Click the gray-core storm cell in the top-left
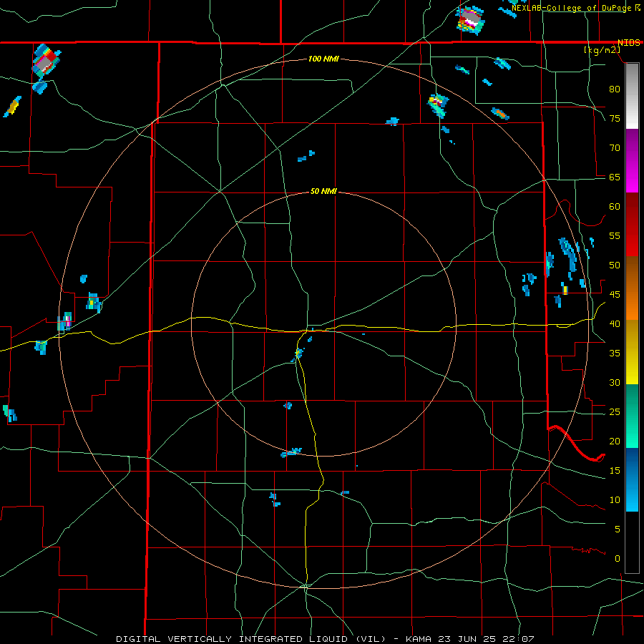The width and height of the screenshot is (644, 644). 46,62
